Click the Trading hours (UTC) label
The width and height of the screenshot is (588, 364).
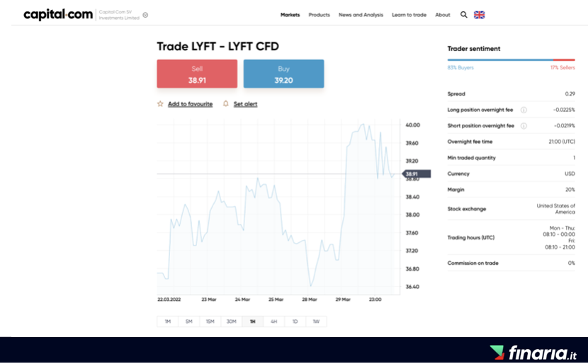[x=471, y=238]
